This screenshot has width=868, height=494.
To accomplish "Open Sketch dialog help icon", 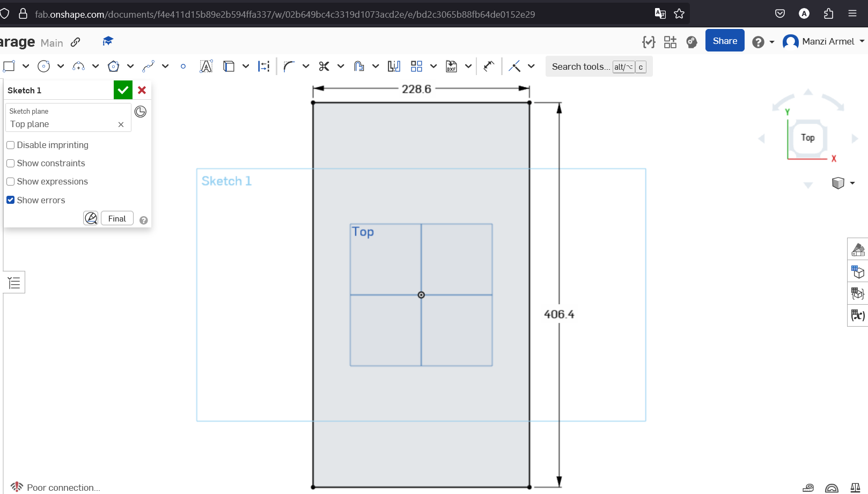I will (x=144, y=220).
